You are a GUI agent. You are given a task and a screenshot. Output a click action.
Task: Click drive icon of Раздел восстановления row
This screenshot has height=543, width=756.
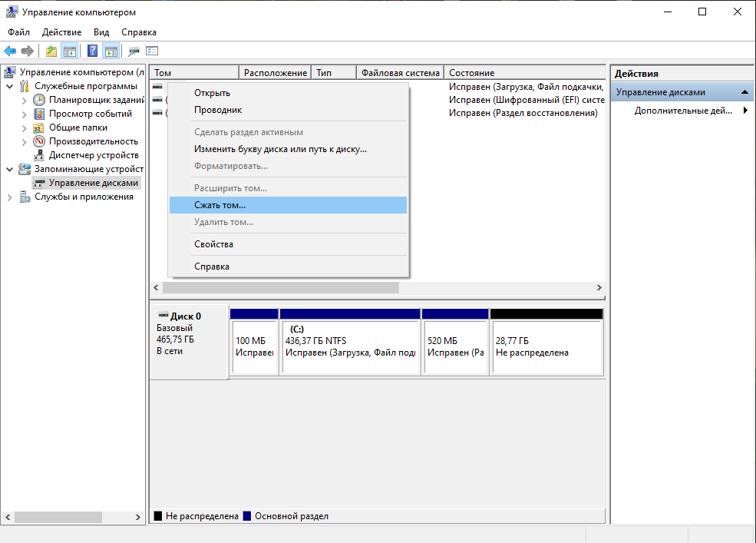(157, 112)
